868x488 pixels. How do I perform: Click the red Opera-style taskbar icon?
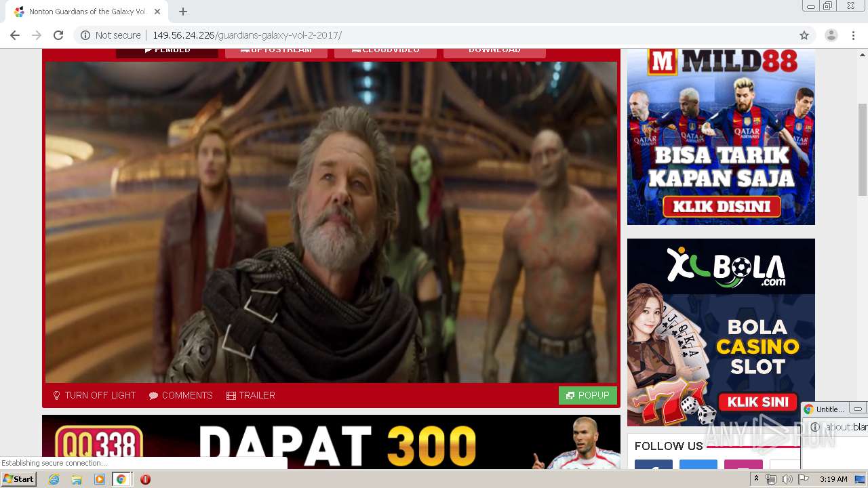pos(145,479)
